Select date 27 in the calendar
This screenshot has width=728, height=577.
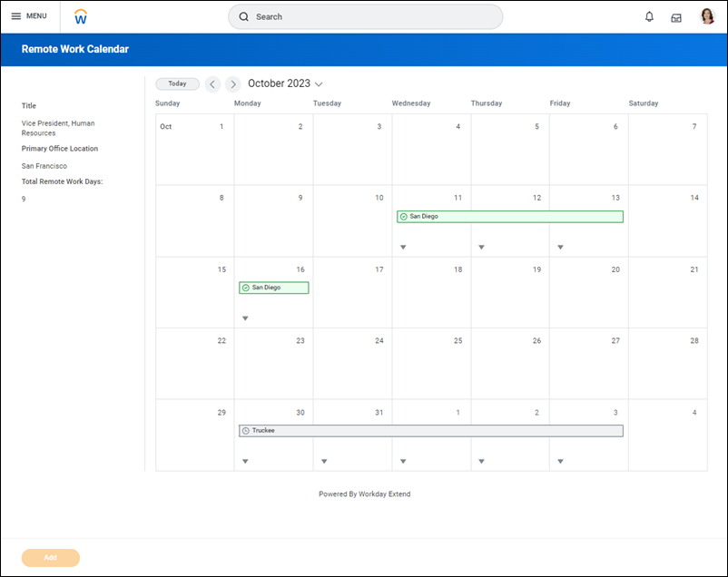589,364
